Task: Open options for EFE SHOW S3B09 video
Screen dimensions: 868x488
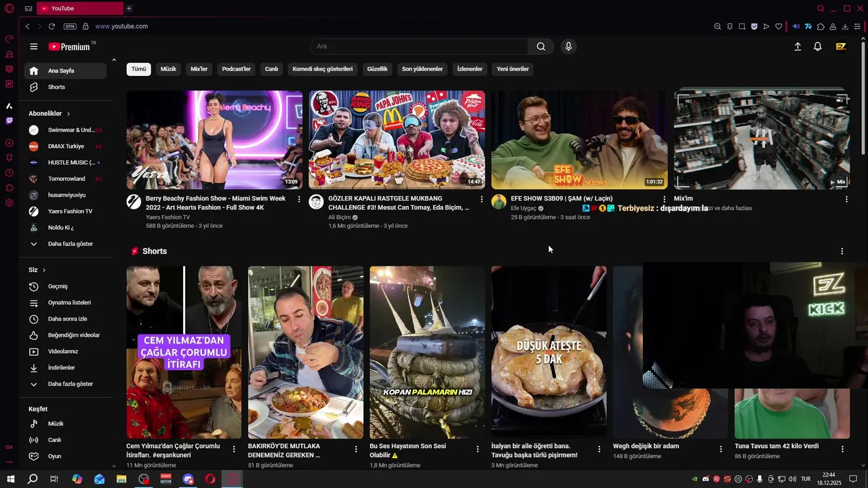Action: (664, 199)
